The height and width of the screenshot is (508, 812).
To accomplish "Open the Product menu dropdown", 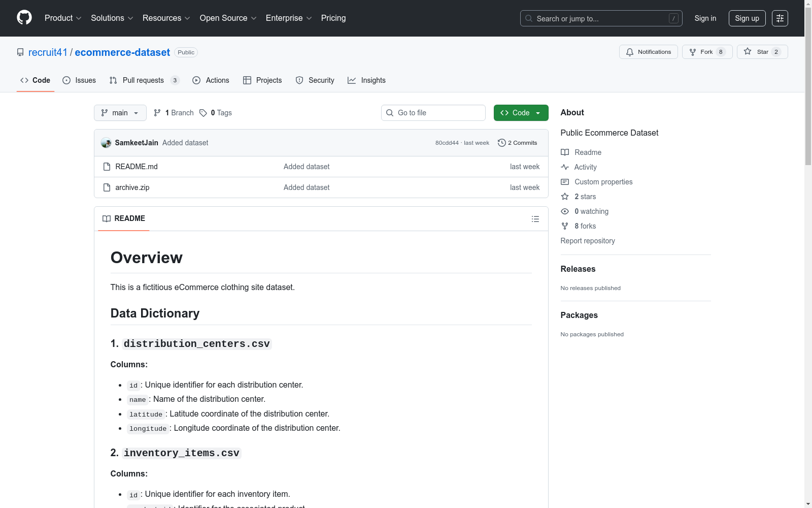I will point(63,18).
